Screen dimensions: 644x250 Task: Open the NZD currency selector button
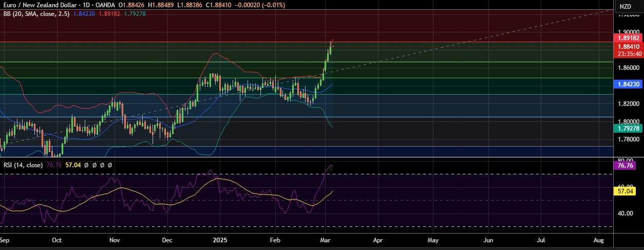click(x=625, y=6)
